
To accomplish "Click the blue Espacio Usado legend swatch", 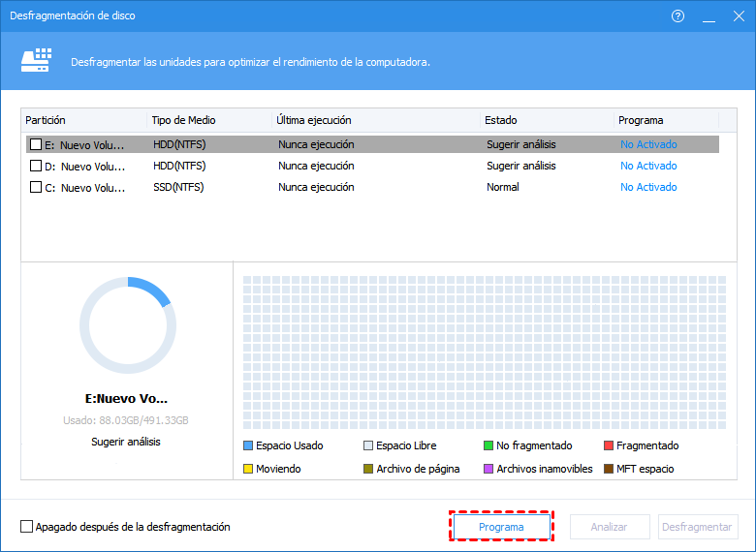I will point(248,446).
